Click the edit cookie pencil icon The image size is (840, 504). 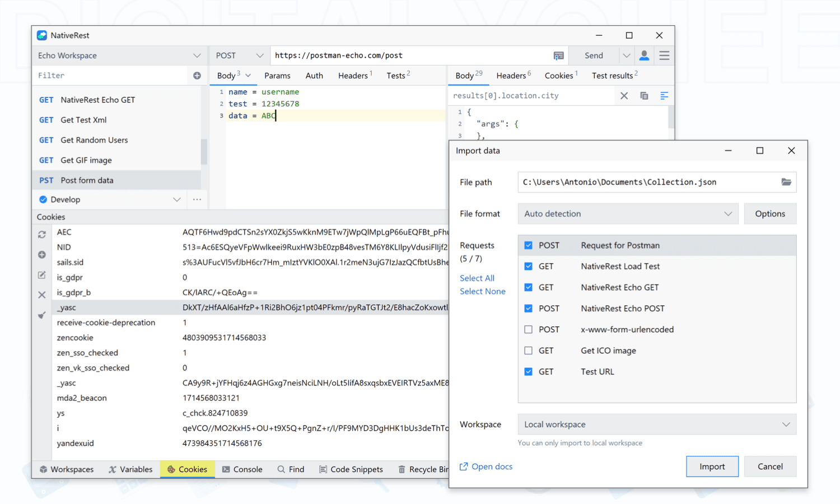coord(42,275)
